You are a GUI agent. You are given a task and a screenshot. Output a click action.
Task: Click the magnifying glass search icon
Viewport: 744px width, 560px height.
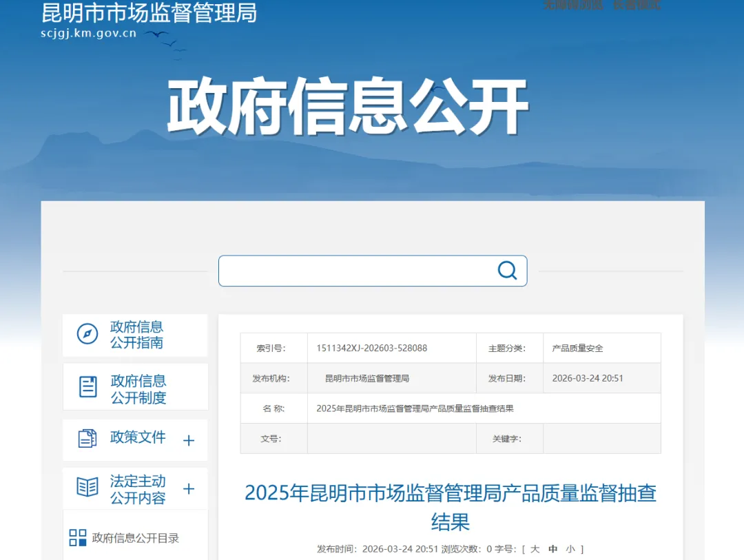tap(508, 271)
